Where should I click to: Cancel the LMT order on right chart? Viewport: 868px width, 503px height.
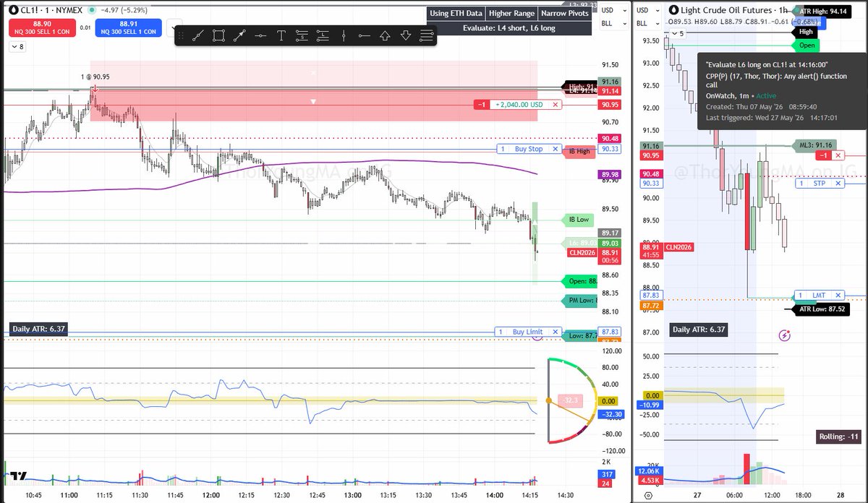click(x=838, y=296)
